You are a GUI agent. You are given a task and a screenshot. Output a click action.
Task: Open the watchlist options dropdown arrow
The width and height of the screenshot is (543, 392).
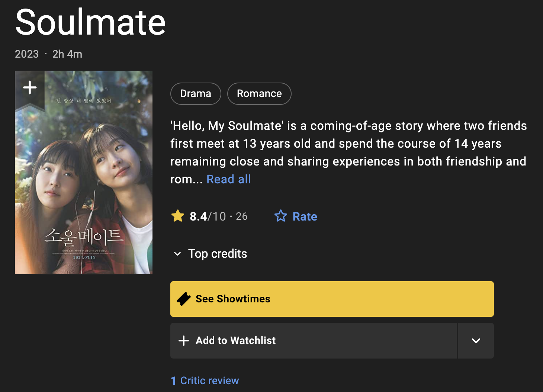[x=476, y=341]
